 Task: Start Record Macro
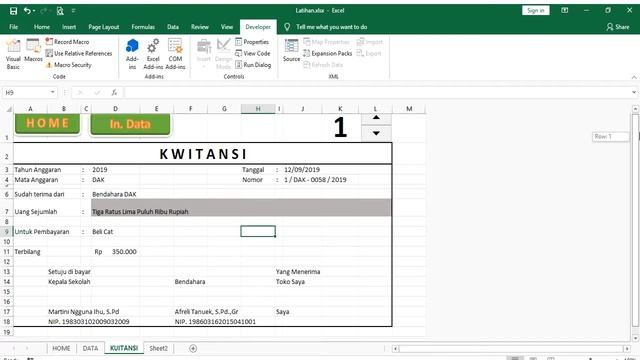pos(67,42)
